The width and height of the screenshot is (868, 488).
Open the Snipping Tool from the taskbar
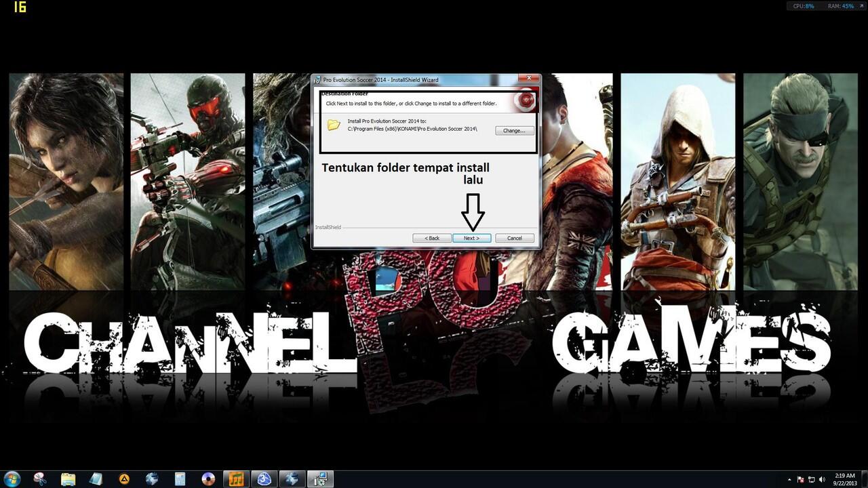41,479
